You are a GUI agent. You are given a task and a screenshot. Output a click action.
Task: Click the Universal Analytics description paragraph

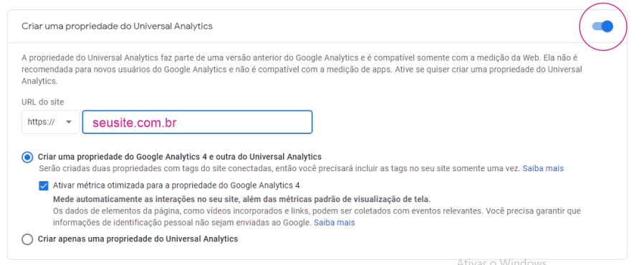(x=302, y=69)
